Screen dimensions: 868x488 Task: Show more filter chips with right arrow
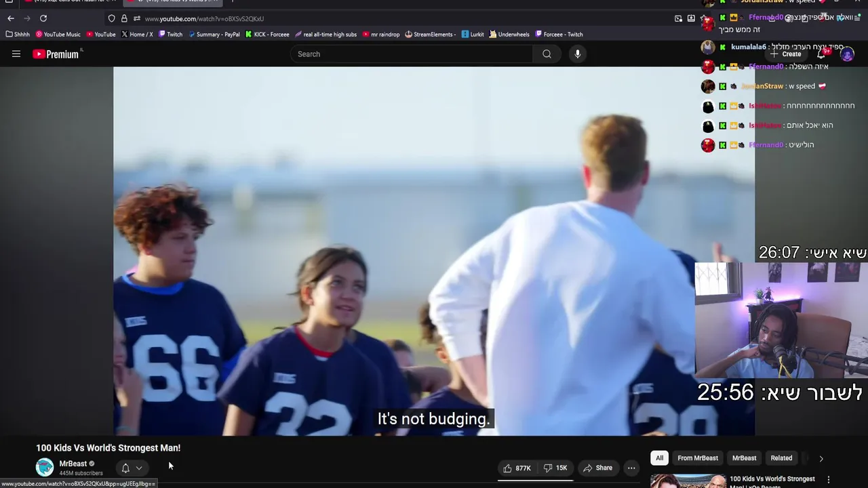[x=821, y=459]
